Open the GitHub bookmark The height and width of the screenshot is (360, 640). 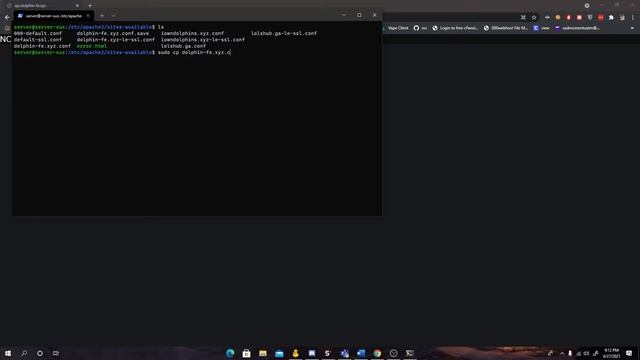click(x=420, y=28)
